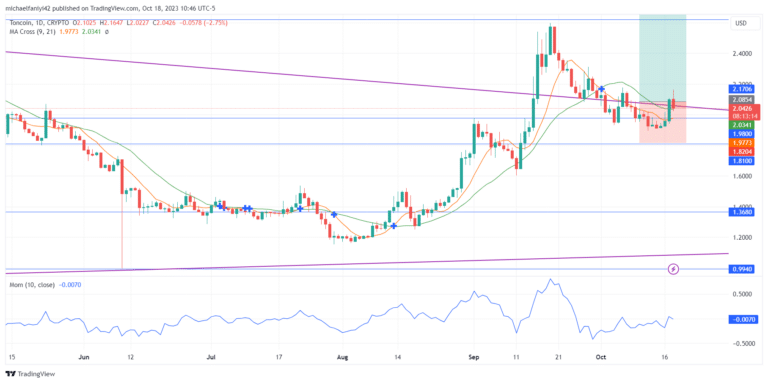The height and width of the screenshot is (383, 768).
Task: Click the blue 1.3680 price label
Action: (x=743, y=212)
